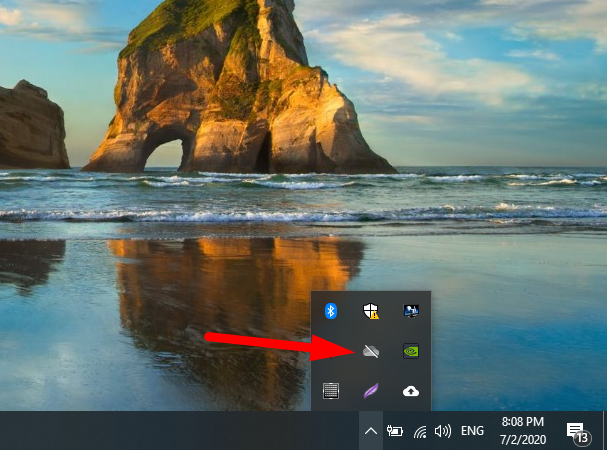Click the white keypad grid tray icon
The width and height of the screenshot is (607, 450).
click(x=331, y=391)
